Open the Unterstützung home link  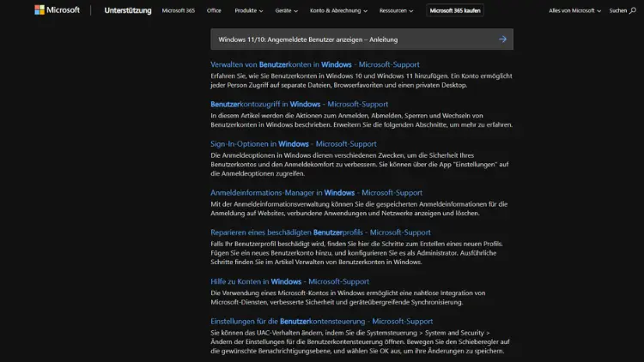[x=128, y=10]
